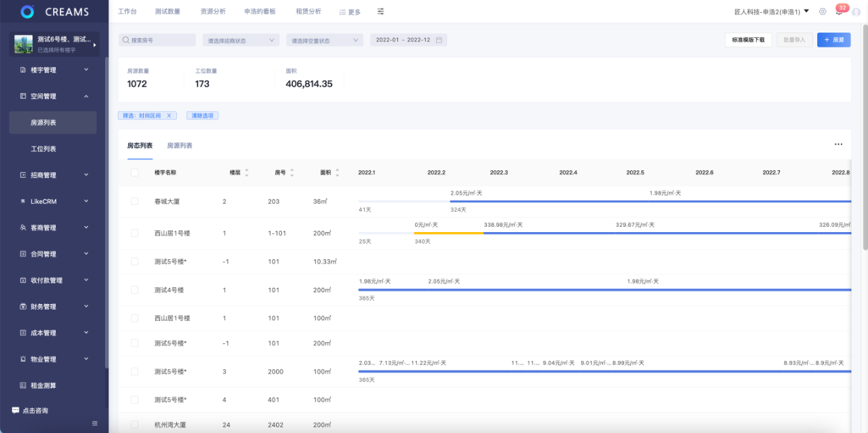This screenshot has height=433, width=868.
Task: Click the CREAMS logo icon
Action: tap(27, 12)
